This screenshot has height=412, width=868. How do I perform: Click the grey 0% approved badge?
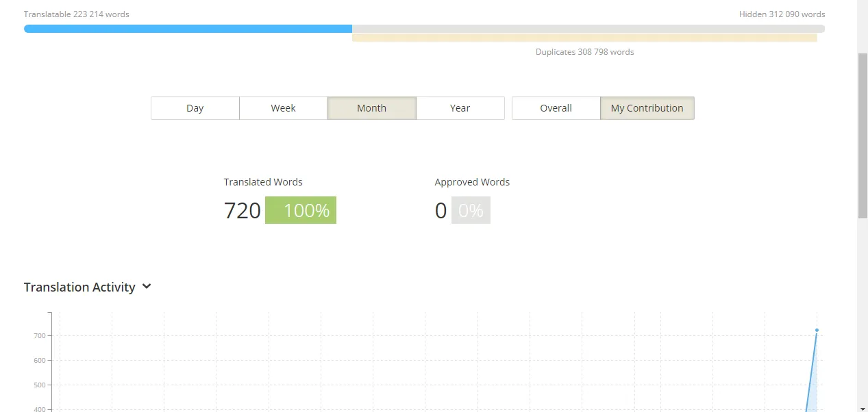coord(471,210)
